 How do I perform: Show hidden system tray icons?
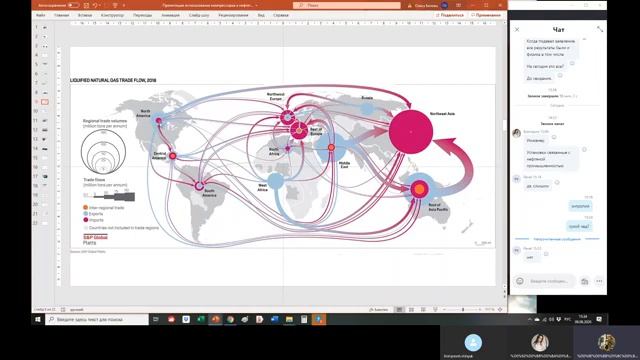[x=529, y=320]
